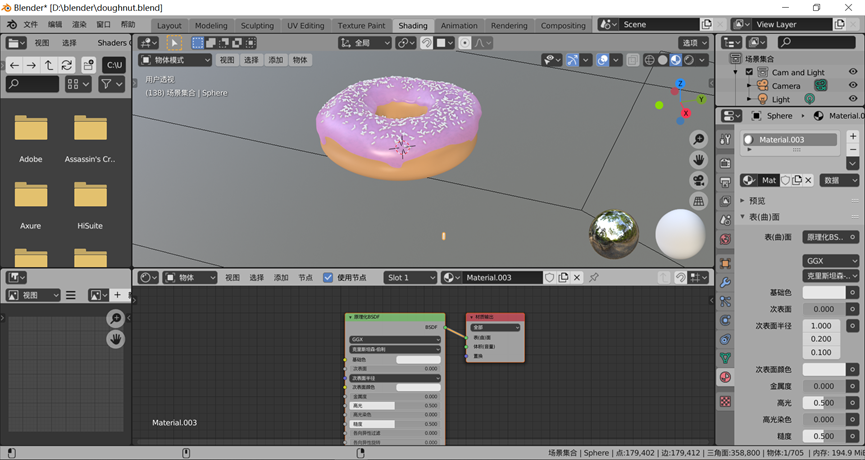The image size is (865, 460).
Task: Open the 全局 transform orientation dropdown
Action: pos(365,42)
